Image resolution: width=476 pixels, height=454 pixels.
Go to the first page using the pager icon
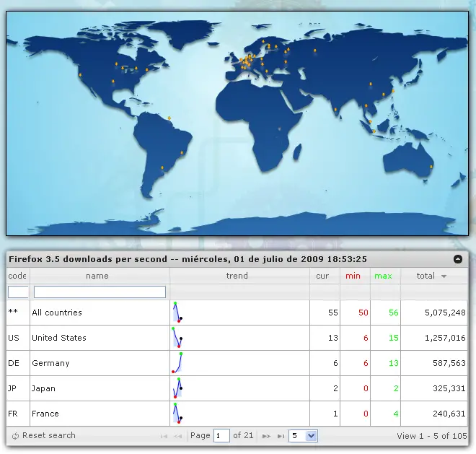pos(164,436)
